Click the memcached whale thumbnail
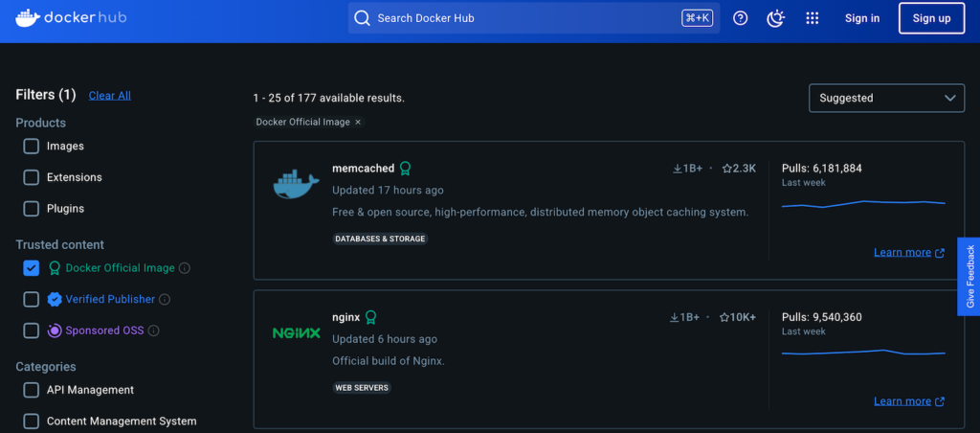 (x=296, y=184)
